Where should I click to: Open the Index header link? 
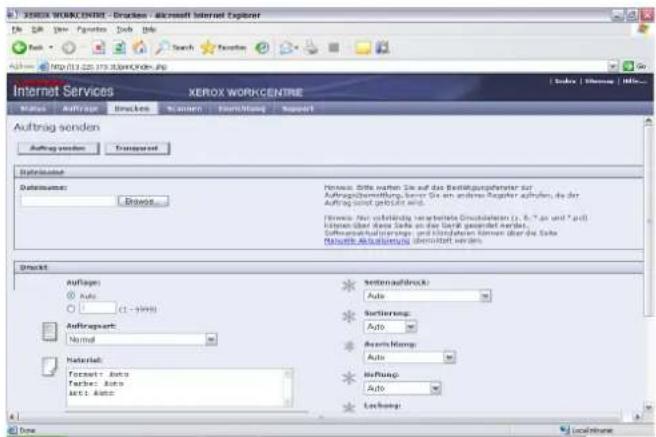565,81
